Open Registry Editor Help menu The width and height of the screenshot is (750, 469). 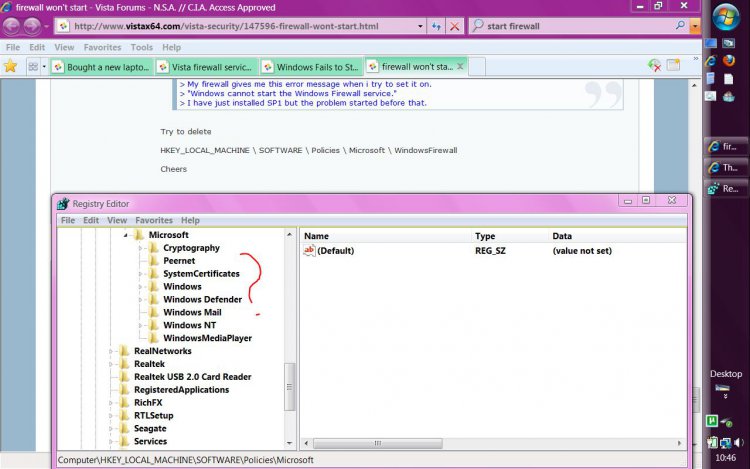pos(190,220)
